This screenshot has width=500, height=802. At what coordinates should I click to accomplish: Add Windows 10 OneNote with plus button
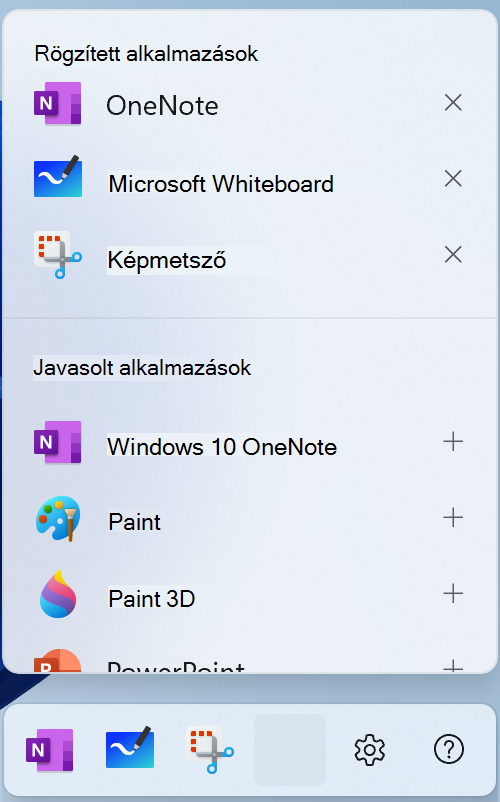[x=453, y=442]
